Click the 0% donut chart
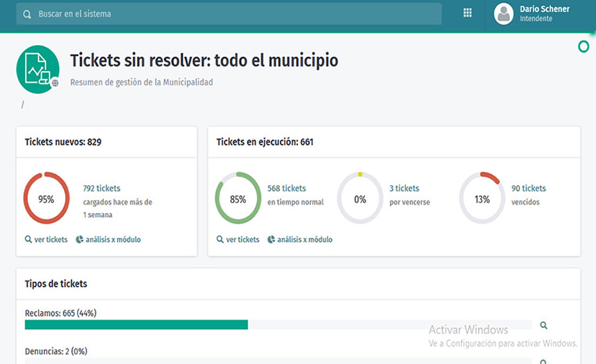Image resolution: width=596 pixels, height=364 pixels. pyautogui.click(x=360, y=198)
